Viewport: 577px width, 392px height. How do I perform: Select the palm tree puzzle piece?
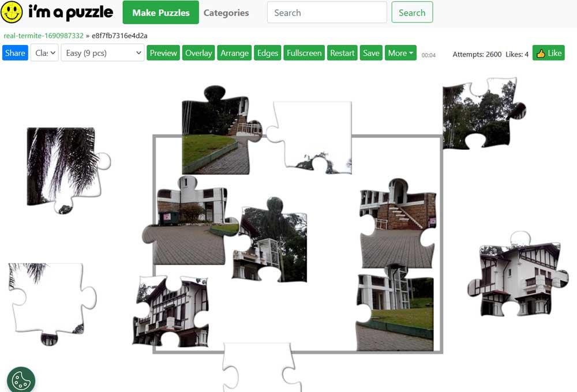tap(68, 170)
